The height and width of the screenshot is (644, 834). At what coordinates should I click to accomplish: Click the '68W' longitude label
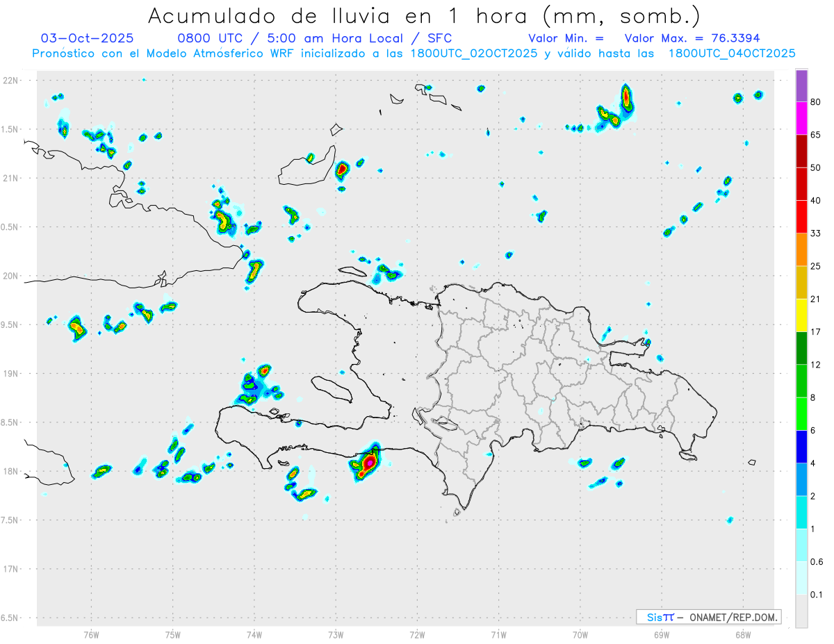743,635
